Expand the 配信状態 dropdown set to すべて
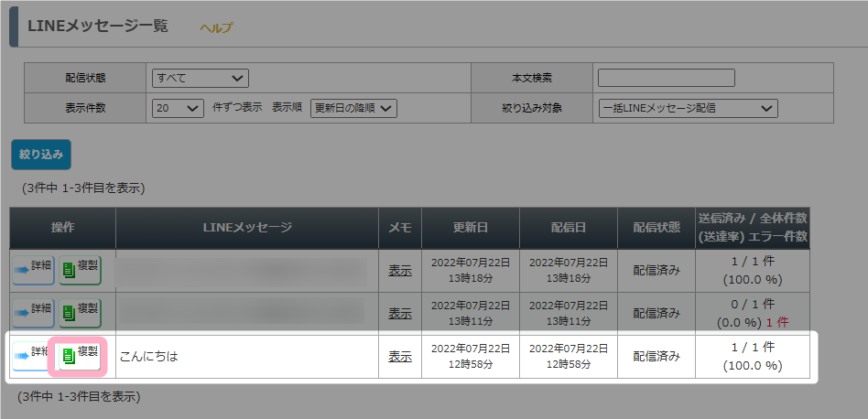The width and height of the screenshot is (868, 419). click(201, 78)
